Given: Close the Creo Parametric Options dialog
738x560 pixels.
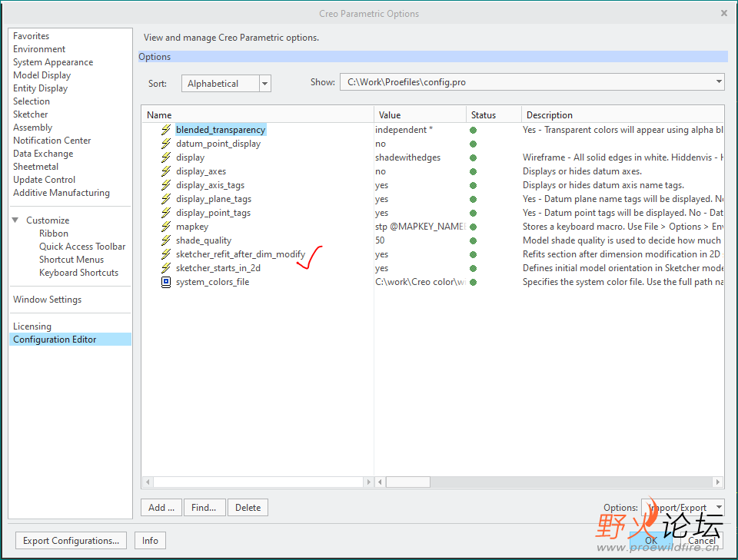Looking at the screenshot, I should (724, 13).
